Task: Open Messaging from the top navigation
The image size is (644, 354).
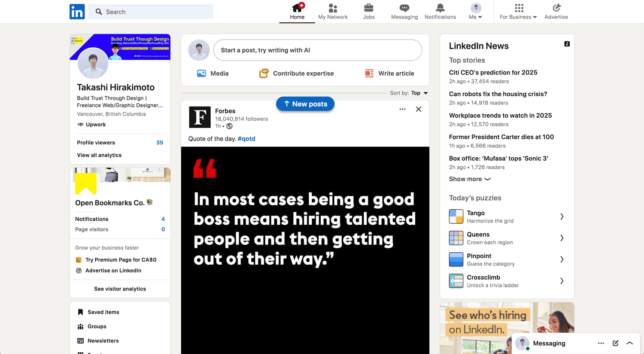Action: tap(404, 12)
